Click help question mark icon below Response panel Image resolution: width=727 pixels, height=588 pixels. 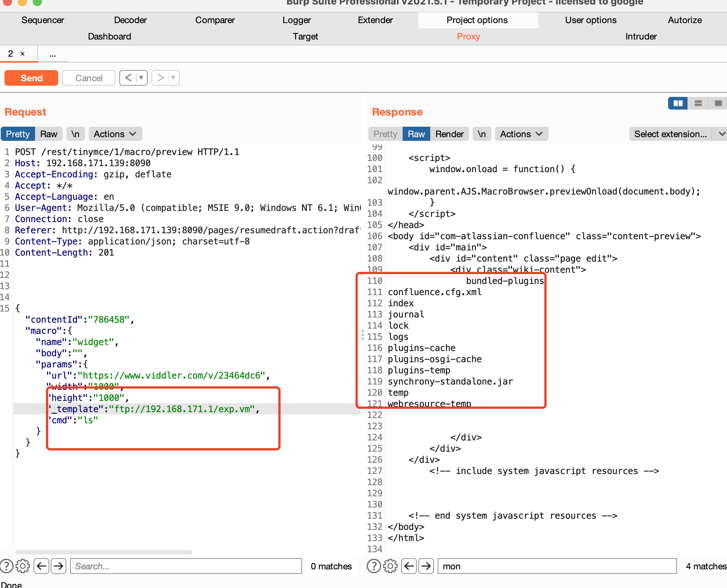tap(374, 566)
